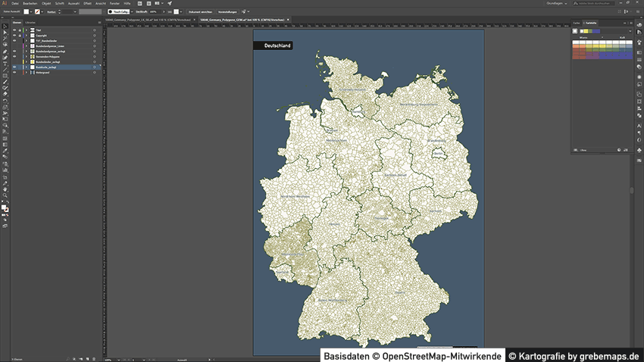644x362 pixels.
Task: Select the Type tool
Action: tap(5, 64)
